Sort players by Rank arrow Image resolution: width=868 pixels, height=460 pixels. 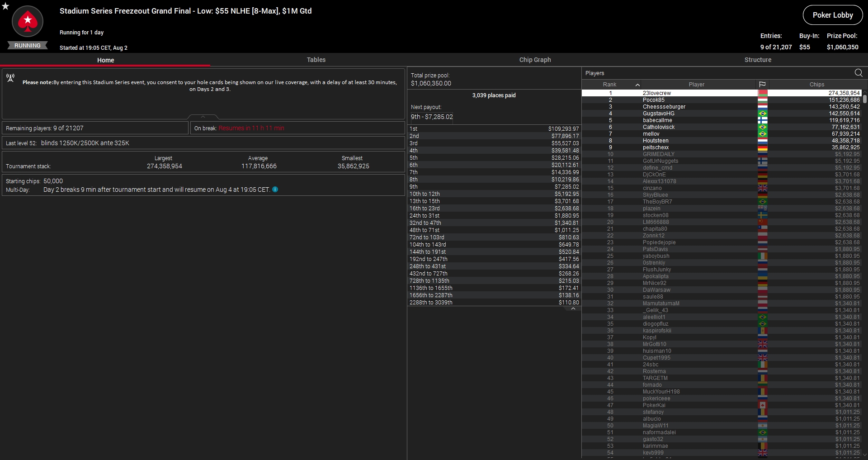(637, 85)
